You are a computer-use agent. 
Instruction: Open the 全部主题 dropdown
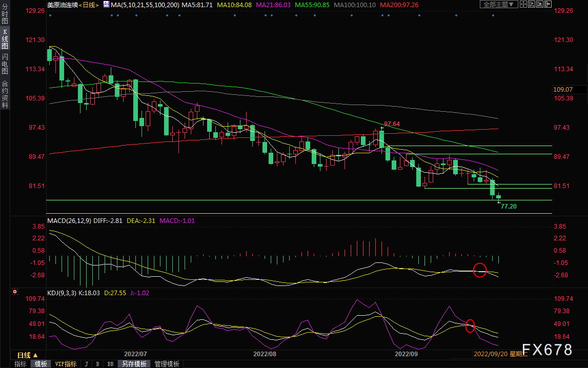(499, 4)
